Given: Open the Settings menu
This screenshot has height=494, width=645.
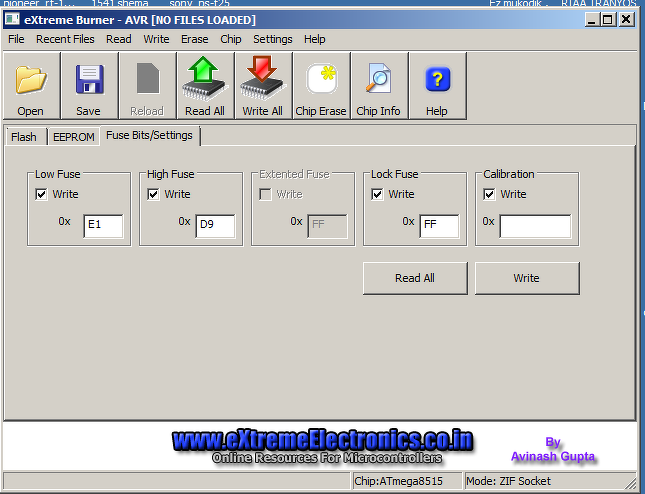Looking at the screenshot, I should coord(273,39).
